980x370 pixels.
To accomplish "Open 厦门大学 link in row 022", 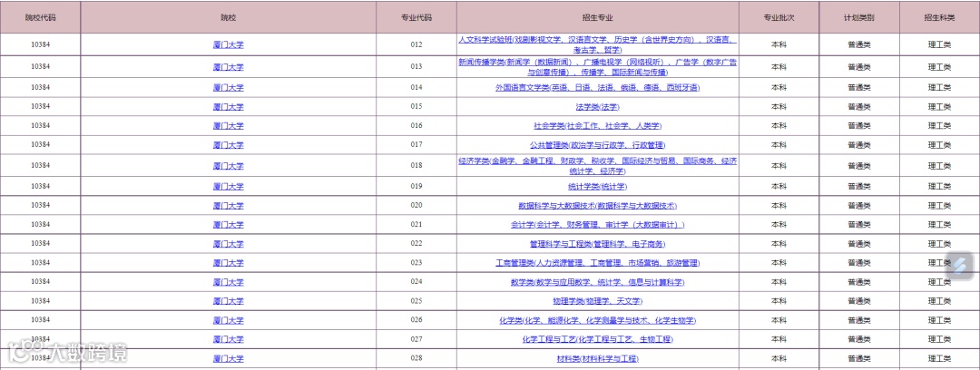I will pyautogui.click(x=228, y=244).
